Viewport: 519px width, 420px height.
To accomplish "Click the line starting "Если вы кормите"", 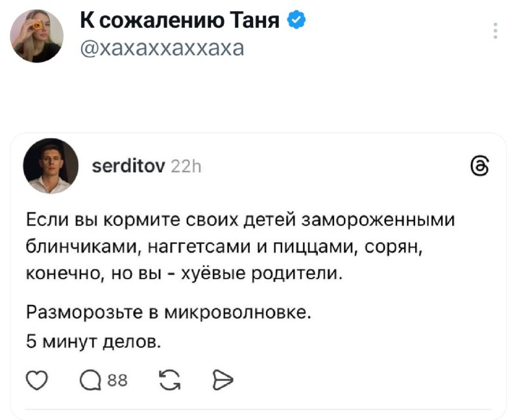I will (x=240, y=221).
